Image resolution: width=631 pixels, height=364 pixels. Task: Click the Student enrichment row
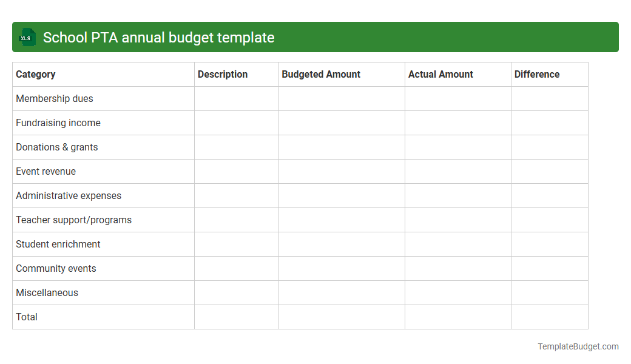[58, 244]
